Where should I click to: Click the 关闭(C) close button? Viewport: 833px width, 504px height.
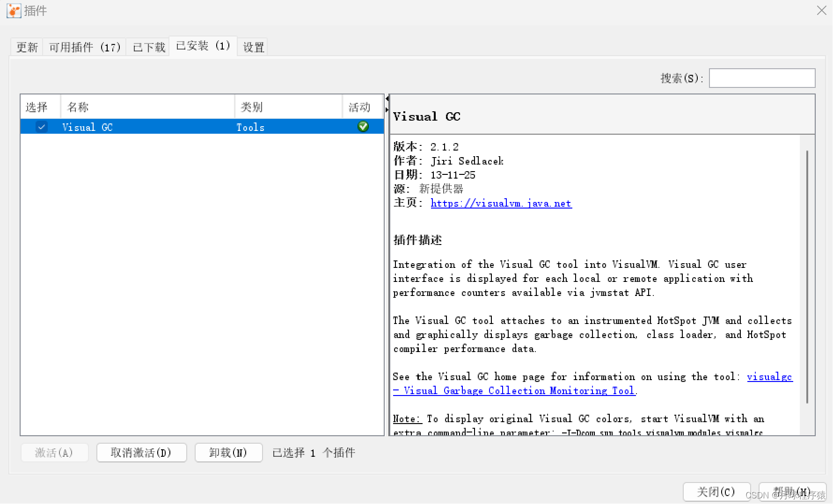pos(716,492)
